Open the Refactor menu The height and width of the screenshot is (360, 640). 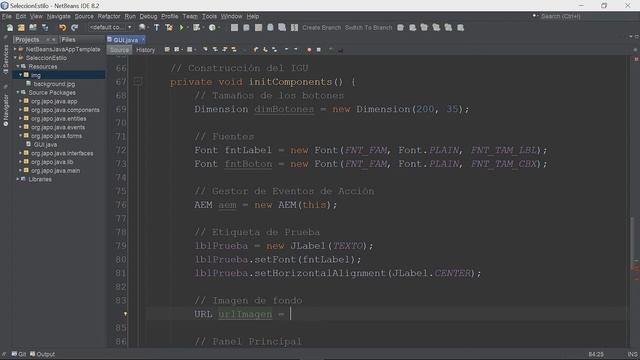click(x=109, y=16)
